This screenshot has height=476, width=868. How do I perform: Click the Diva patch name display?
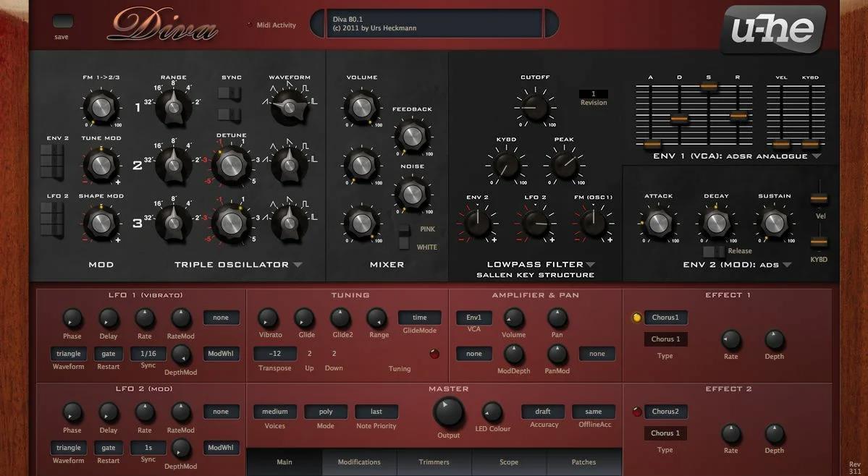(426, 23)
